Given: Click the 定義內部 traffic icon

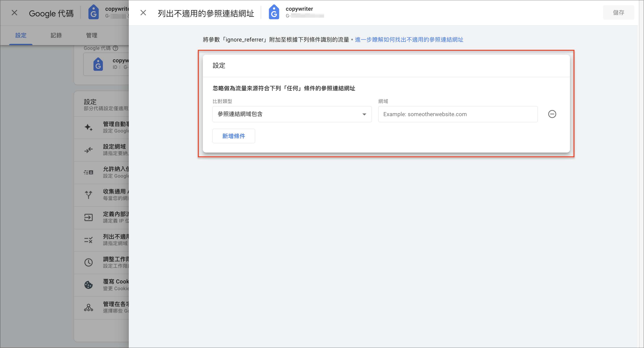Looking at the screenshot, I should pyautogui.click(x=89, y=217).
